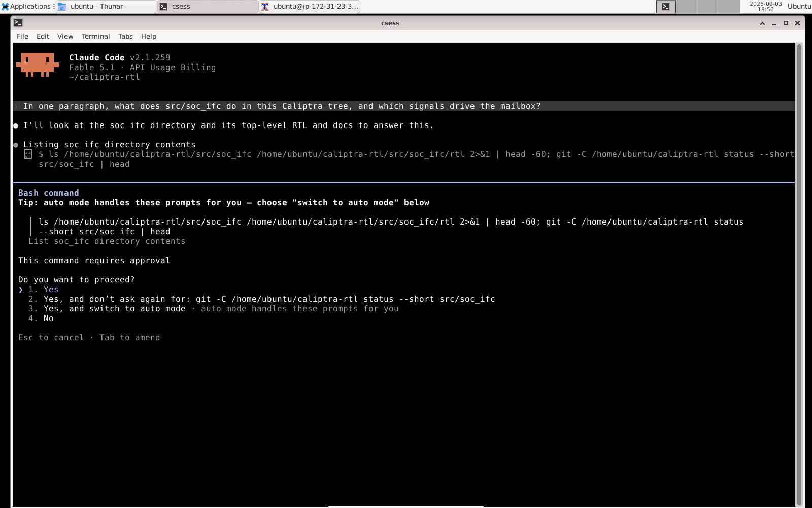This screenshot has height=508, width=812.
Task: Switch to the third workspace in the pager
Action: (x=707, y=7)
